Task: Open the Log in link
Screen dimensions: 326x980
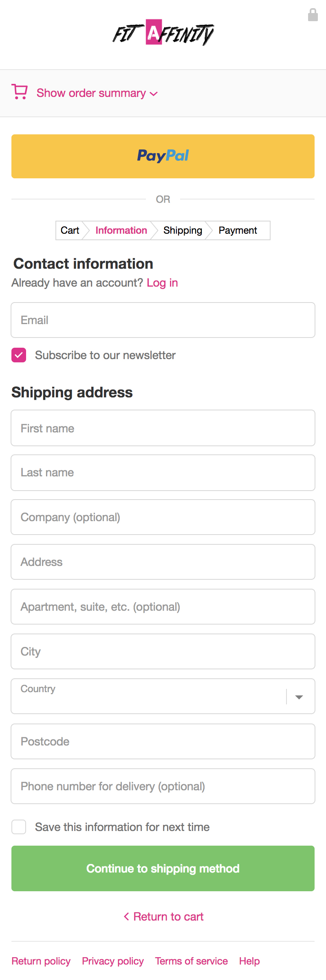Action: (162, 283)
